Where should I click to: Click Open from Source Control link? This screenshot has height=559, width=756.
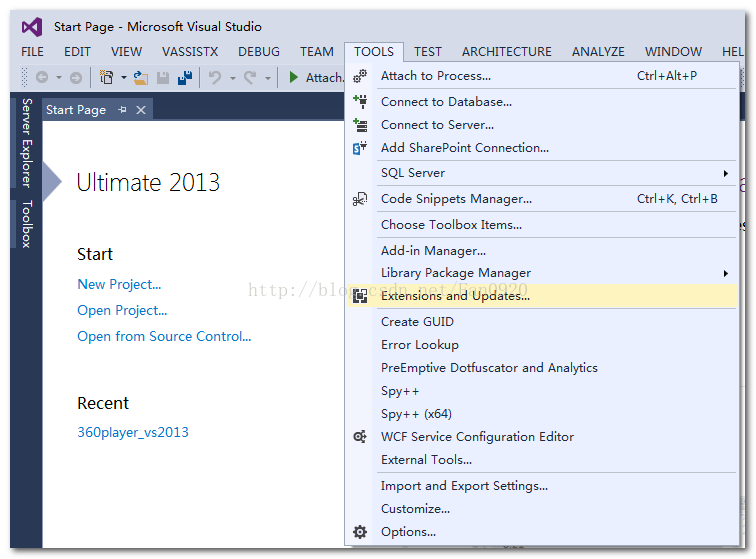[x=164, y=336]
